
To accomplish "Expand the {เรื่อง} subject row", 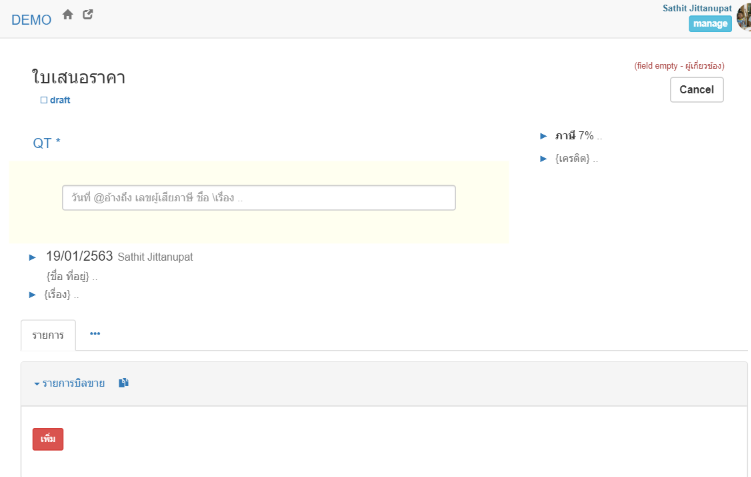I will click(33, 294).
